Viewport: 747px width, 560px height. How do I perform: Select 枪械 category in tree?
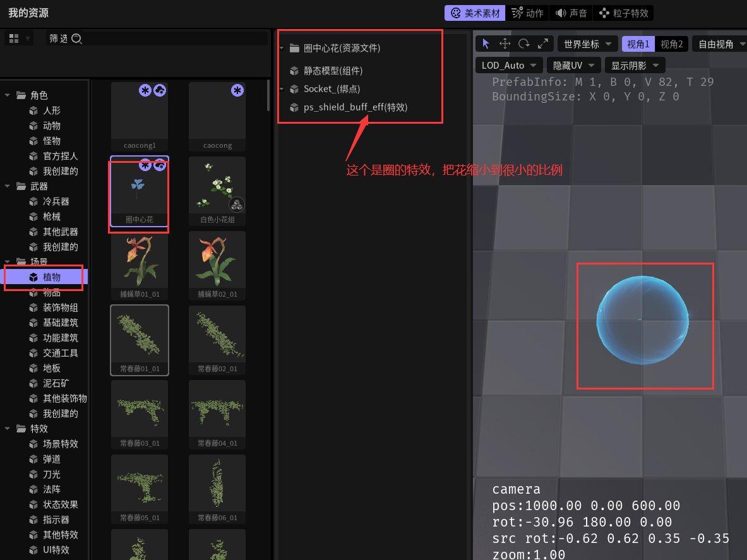51,217
